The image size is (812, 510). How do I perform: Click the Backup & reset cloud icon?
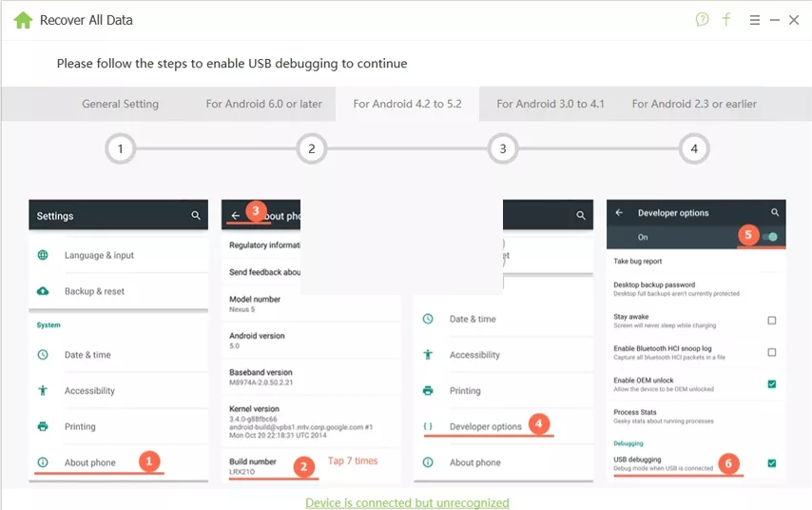pos(43,291)
